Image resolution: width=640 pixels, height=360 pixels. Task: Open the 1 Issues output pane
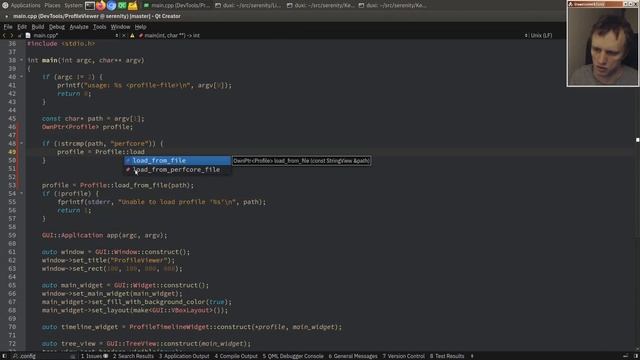tap(94, 356)
